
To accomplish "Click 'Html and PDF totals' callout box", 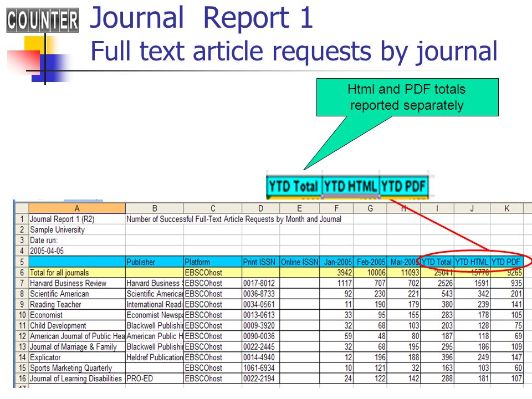I will 407,98.
